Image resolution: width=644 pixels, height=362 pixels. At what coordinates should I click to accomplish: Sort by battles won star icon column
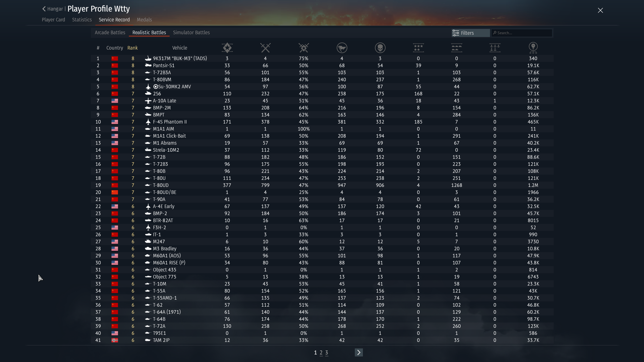[227, 48]
